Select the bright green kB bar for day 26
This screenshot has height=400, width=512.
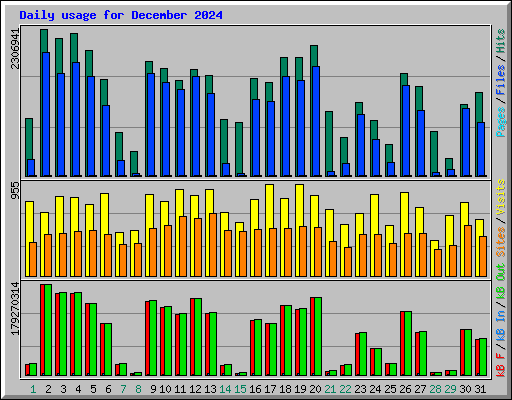pos(408,344)
